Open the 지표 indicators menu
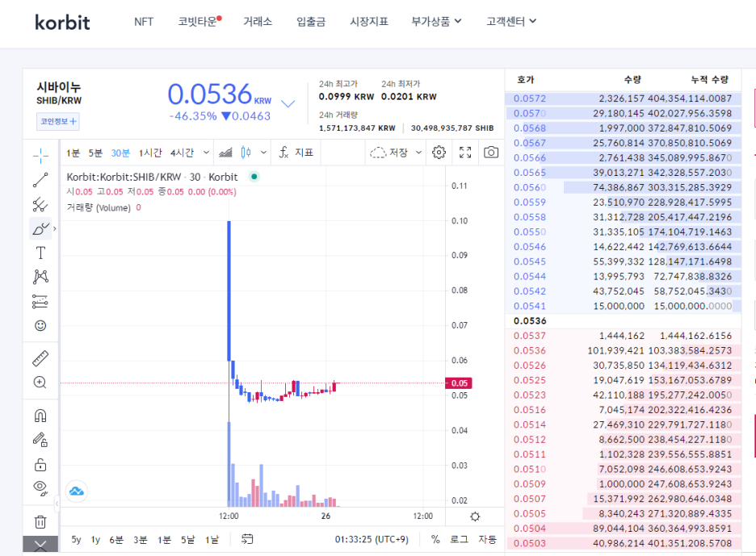The height and width of the screenshot is (556, 756). point(296,153)
